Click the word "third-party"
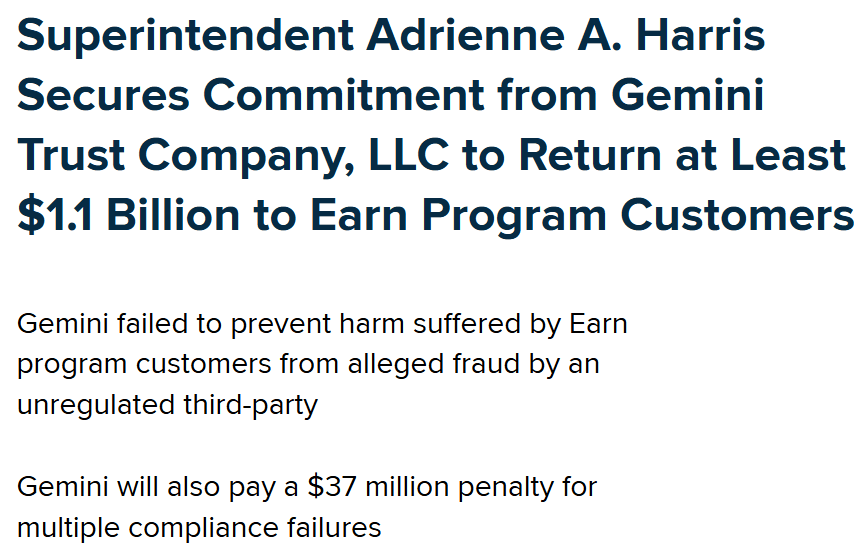This screenshot has height=552, width=864. (x=251, y=405)
